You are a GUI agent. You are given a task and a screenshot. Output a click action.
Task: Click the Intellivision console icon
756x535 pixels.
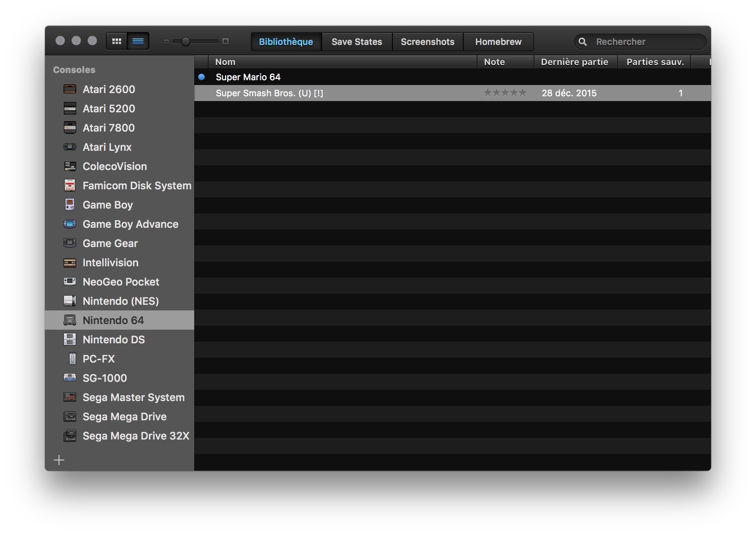tap(70, 263)
